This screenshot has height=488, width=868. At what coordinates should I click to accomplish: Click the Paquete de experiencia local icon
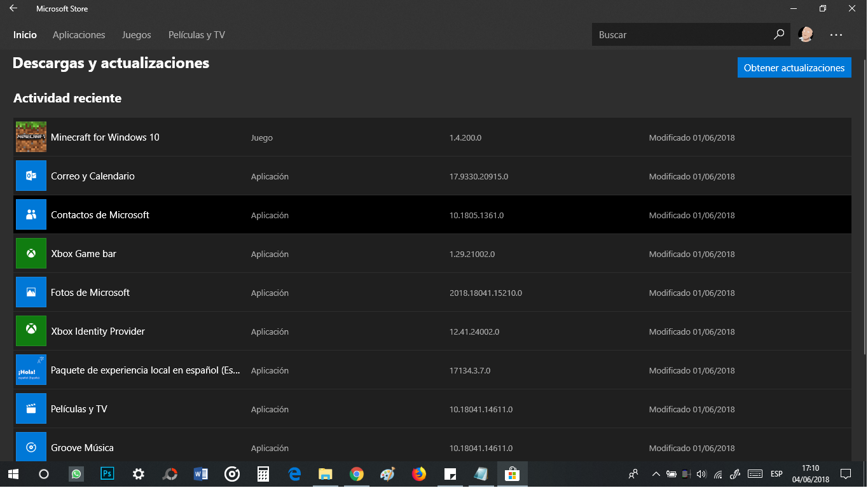point(31,370)
